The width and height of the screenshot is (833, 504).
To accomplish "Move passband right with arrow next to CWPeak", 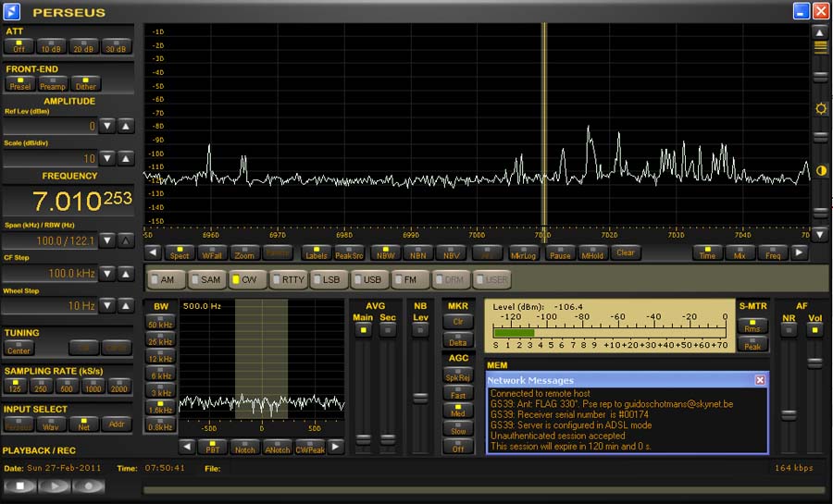I will pyautogui.click(x=335, y=447).
